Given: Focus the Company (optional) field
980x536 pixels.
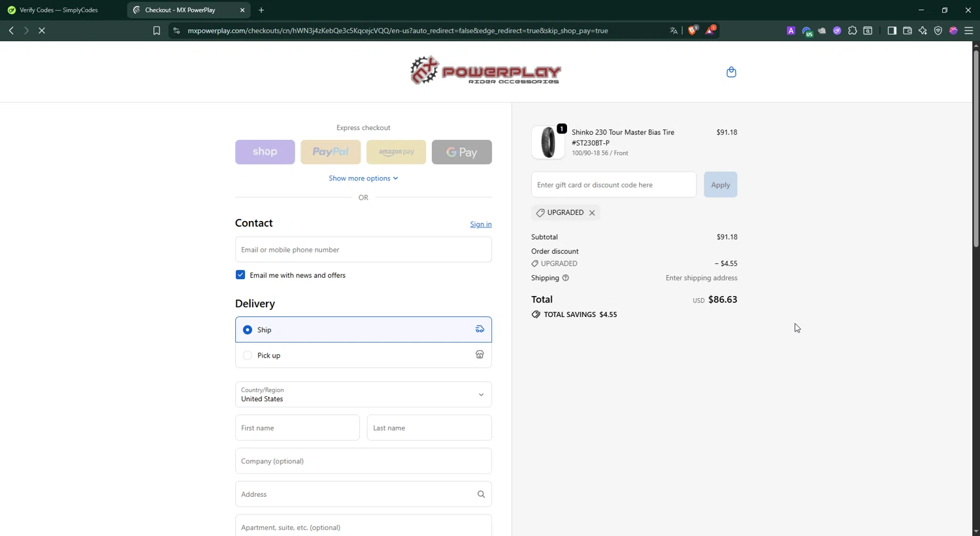Looking at the screenshot, I should [x=363, y=461].
